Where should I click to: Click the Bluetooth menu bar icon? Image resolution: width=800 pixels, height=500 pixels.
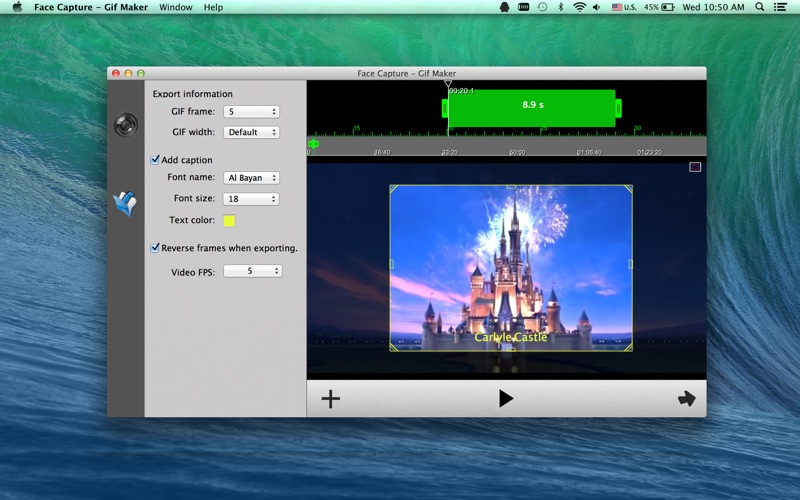tap(561, 7)
